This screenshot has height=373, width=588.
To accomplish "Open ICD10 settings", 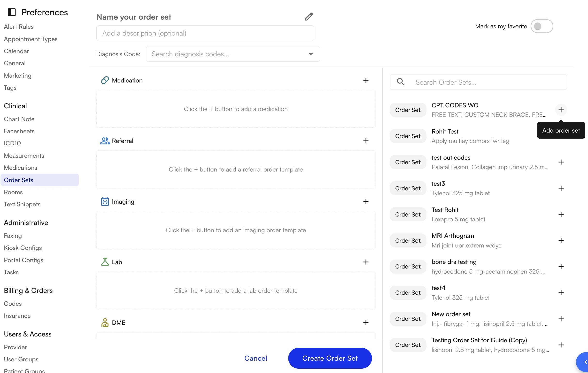I will 12,143.
